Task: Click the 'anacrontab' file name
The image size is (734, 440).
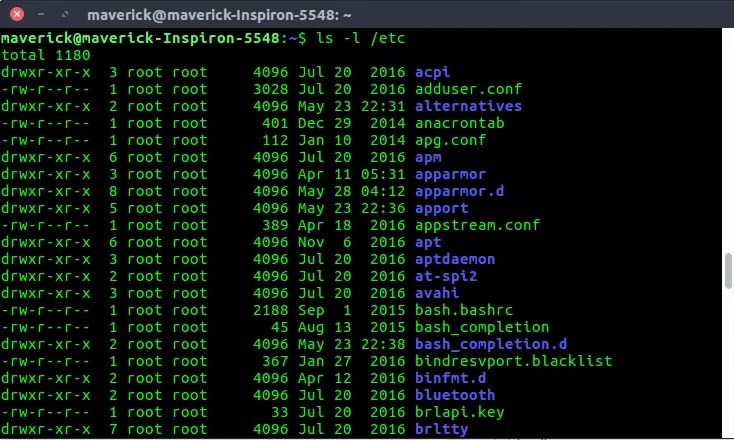Action: [460, 123]
